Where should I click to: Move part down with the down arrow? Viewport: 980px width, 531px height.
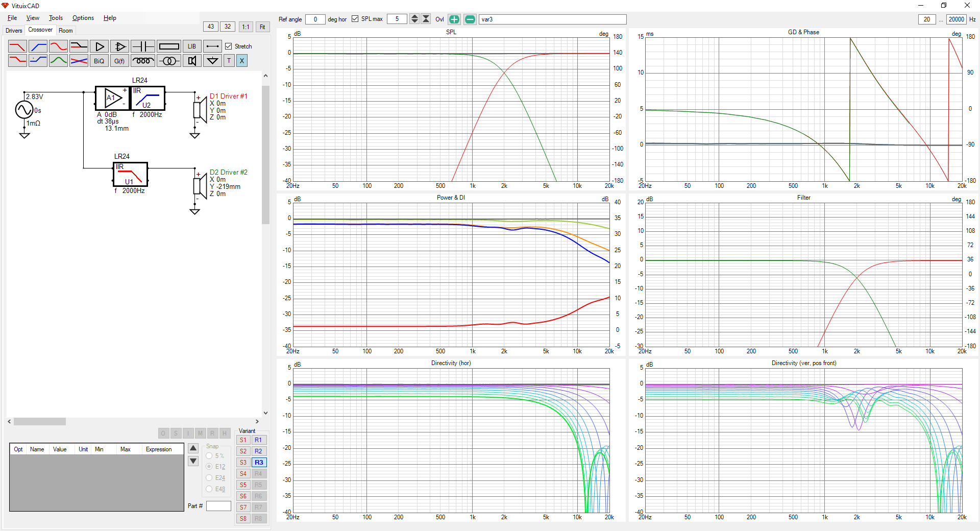(193, 461)
